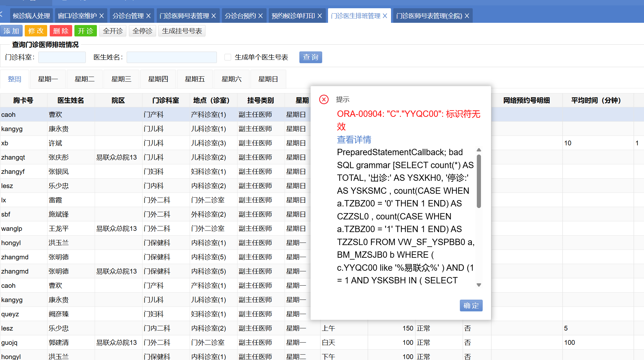The height and width of the screenshot is (360, 644).
Task: Close the 分诊台预约 tab
Action: coord(261,16)
